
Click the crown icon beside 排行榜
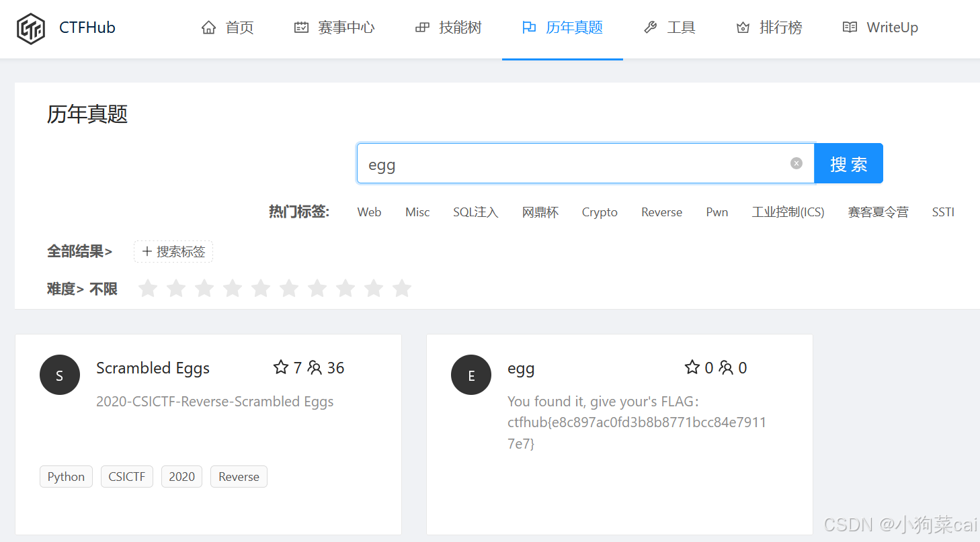tap(743, 28)
